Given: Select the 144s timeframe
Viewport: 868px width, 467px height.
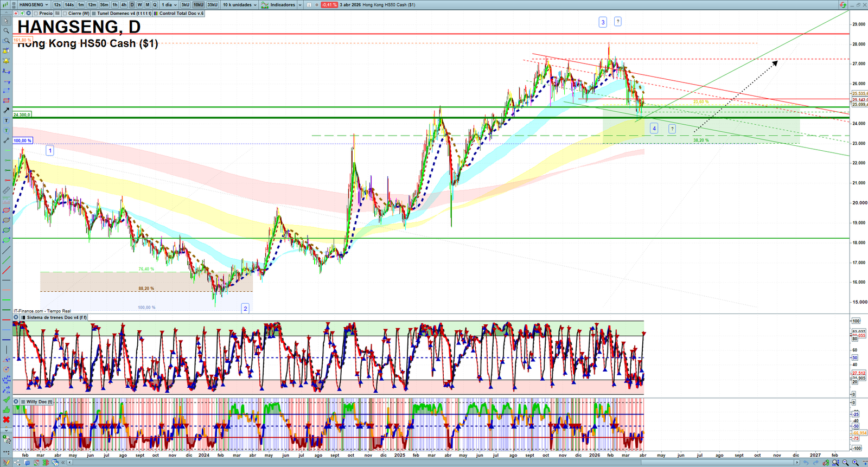Looking at the screenshot, I should pyautogui.click(x=69, y=5).
